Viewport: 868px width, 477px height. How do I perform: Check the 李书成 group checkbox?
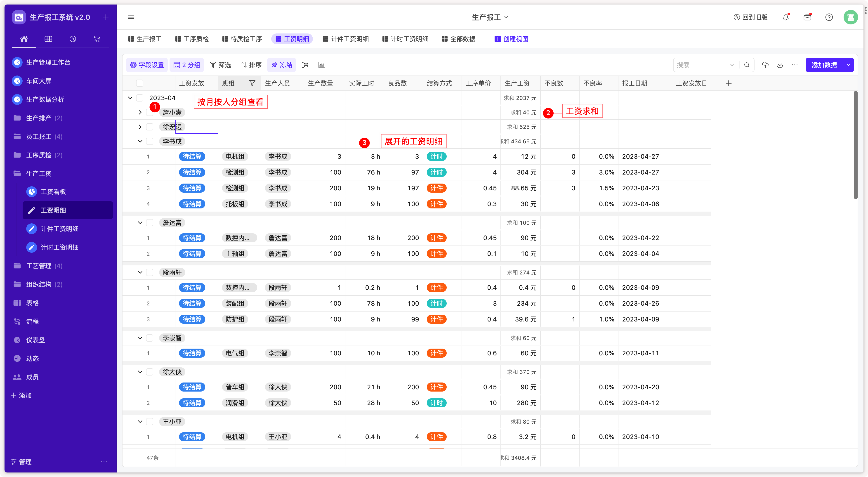click(150, 142)
